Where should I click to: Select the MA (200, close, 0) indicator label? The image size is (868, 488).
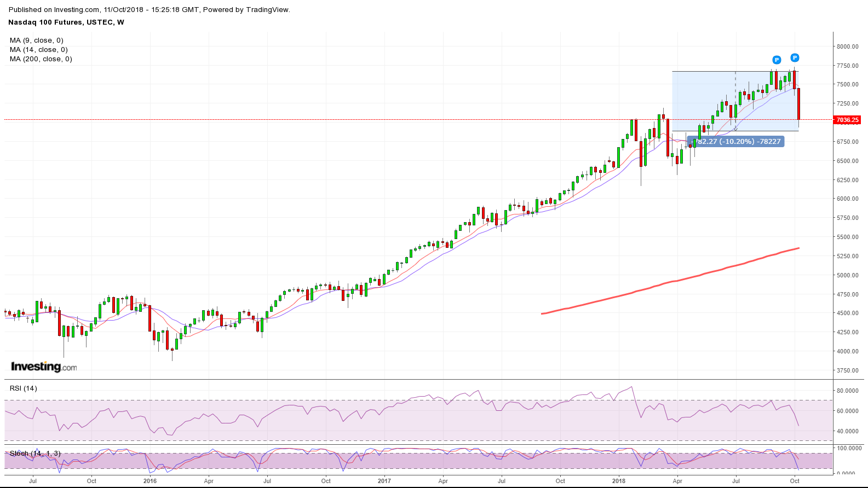[x=41, y=59]
